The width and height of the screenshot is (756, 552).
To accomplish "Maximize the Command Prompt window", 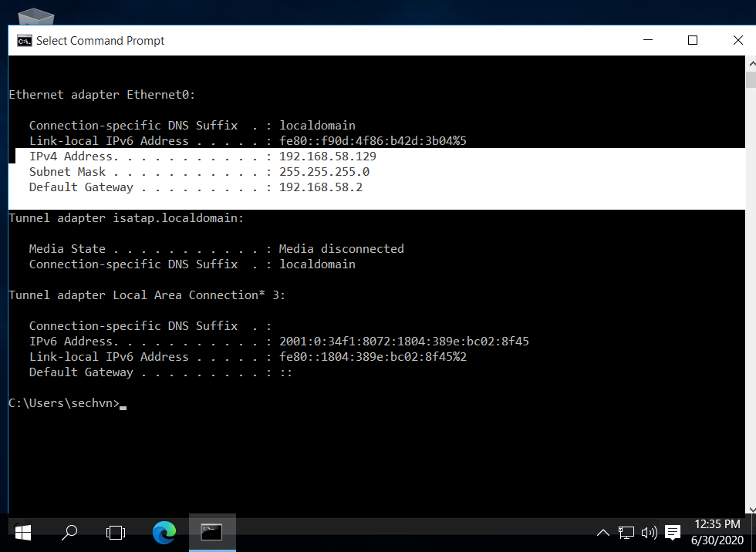I will point(693,40).
